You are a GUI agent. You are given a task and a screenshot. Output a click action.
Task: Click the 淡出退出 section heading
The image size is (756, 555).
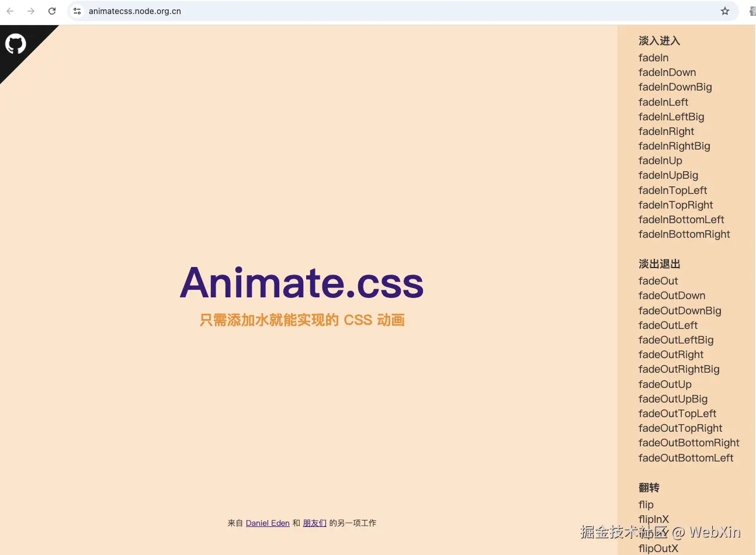(659, 264)
